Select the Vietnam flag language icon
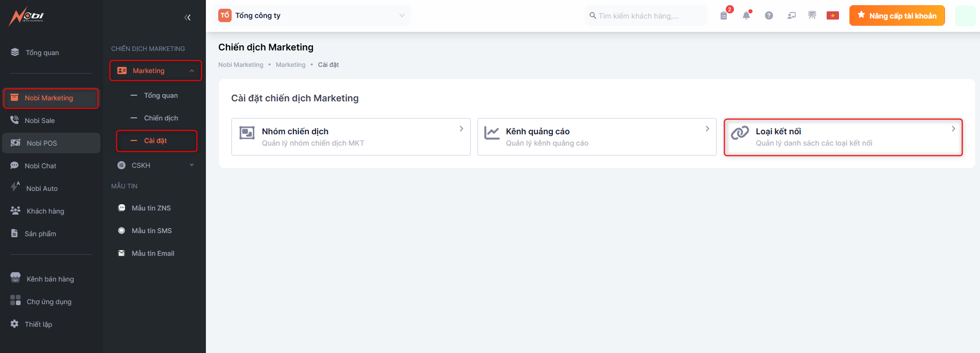Screen dimensions: 980x353 pyautogui.click(x=832, y=15)
